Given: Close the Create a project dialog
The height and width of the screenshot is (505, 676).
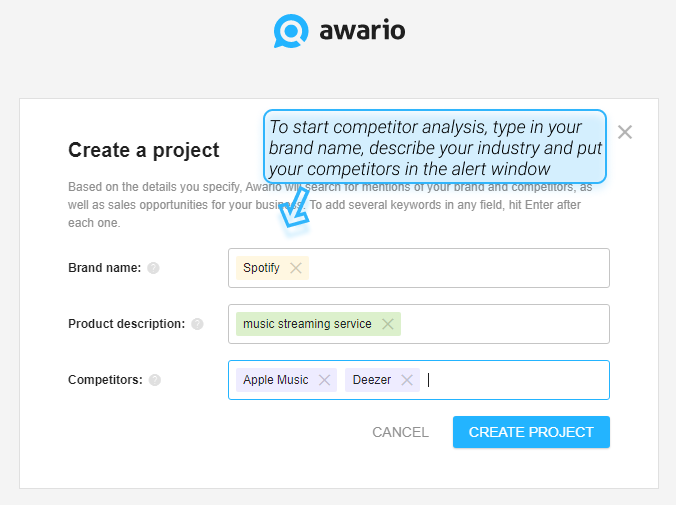Looking at the screenshot, I should point(625,132).
